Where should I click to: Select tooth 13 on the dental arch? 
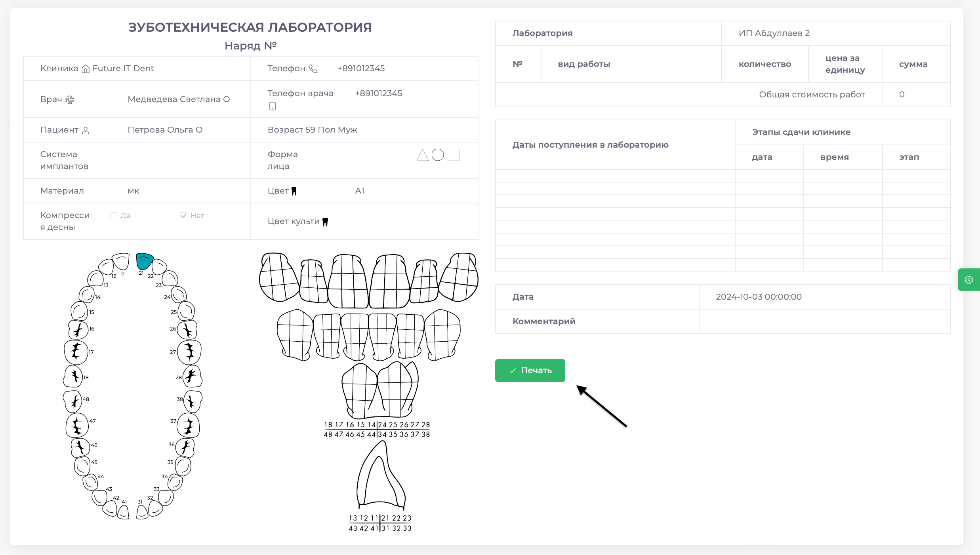pos(95,279)
